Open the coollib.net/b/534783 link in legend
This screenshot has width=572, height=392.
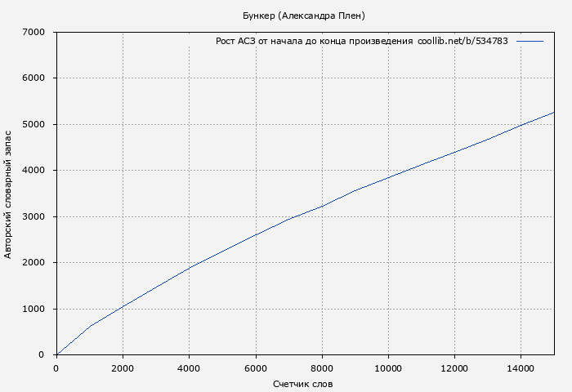(463, 41)
